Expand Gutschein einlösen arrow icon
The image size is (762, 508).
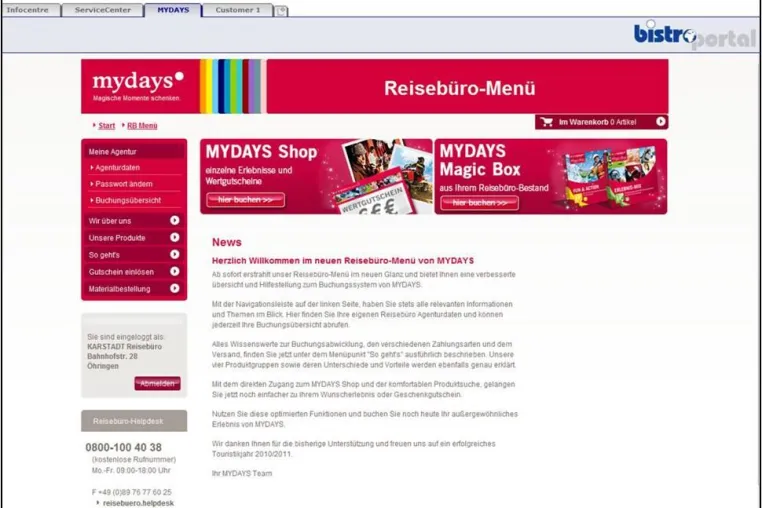174,271
